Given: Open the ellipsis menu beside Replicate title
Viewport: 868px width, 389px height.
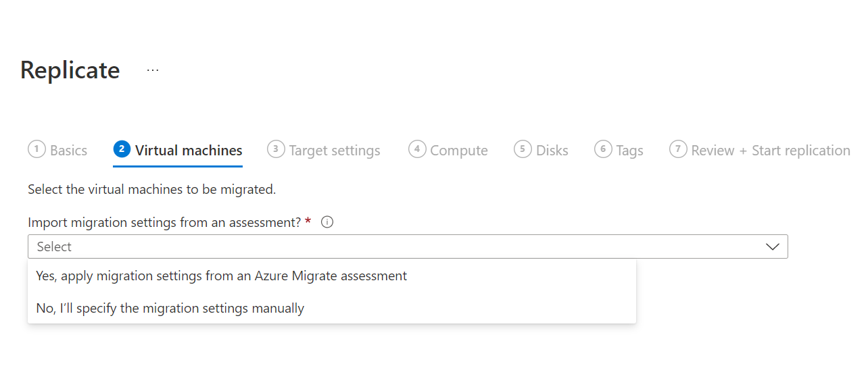Looking at the screenshot, I should (152, 70).
